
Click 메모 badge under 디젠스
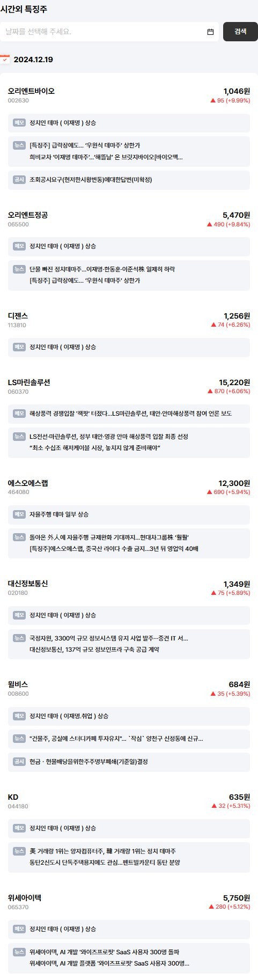pos(19,347)
